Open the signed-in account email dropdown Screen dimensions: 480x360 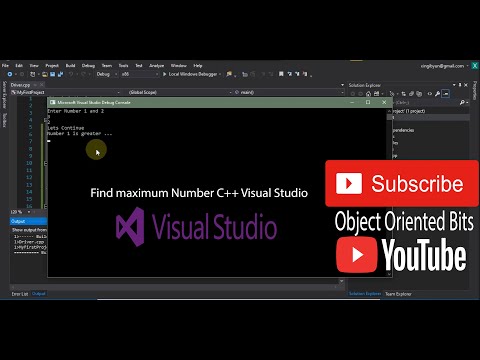444,66
